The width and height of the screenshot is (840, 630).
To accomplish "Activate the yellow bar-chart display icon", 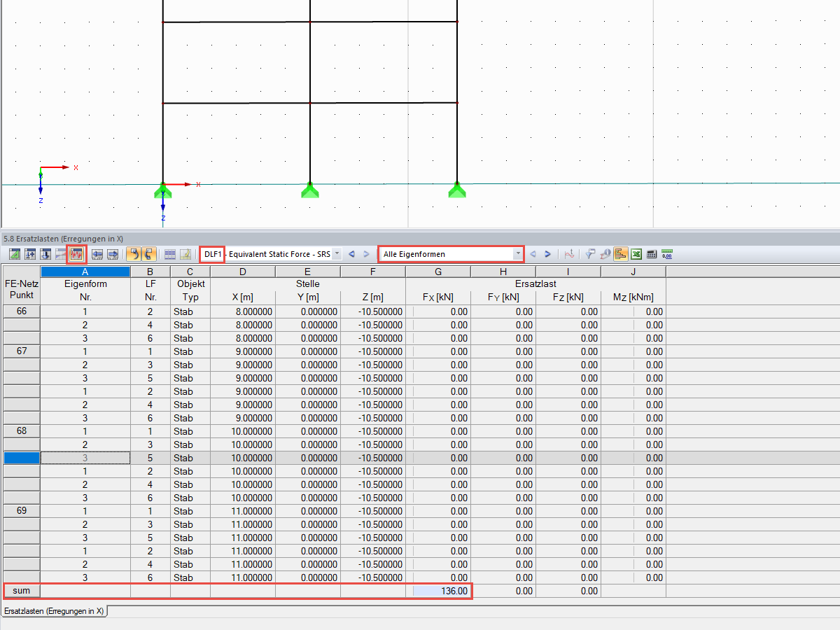I will point(620,254).
